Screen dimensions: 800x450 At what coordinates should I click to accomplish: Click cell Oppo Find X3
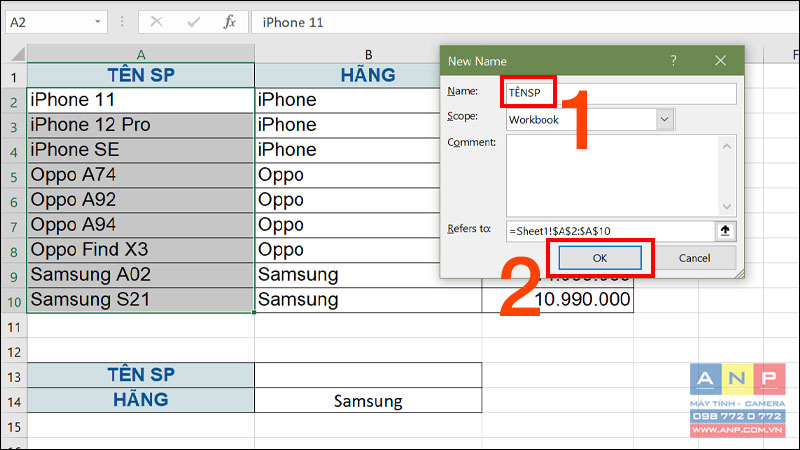(141, 250)
